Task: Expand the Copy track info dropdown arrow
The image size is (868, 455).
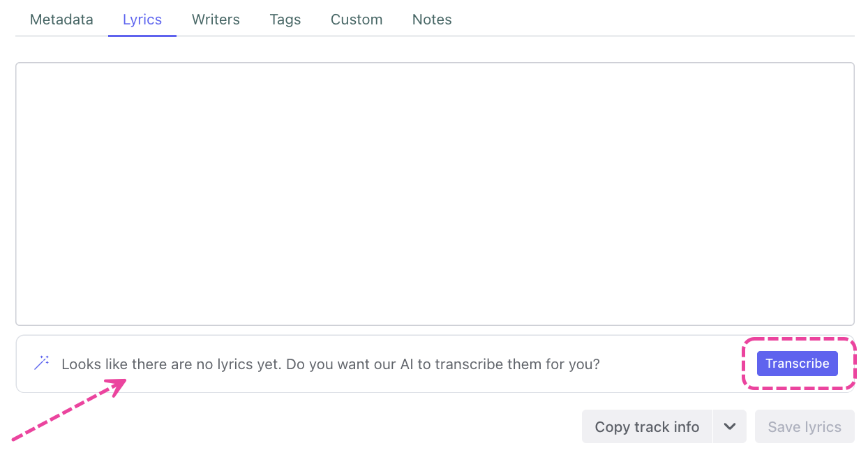Action: pos(730,426)
